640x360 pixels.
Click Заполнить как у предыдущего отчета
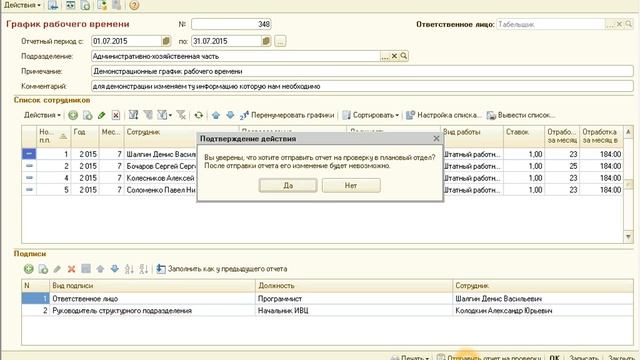pos(222,269)
